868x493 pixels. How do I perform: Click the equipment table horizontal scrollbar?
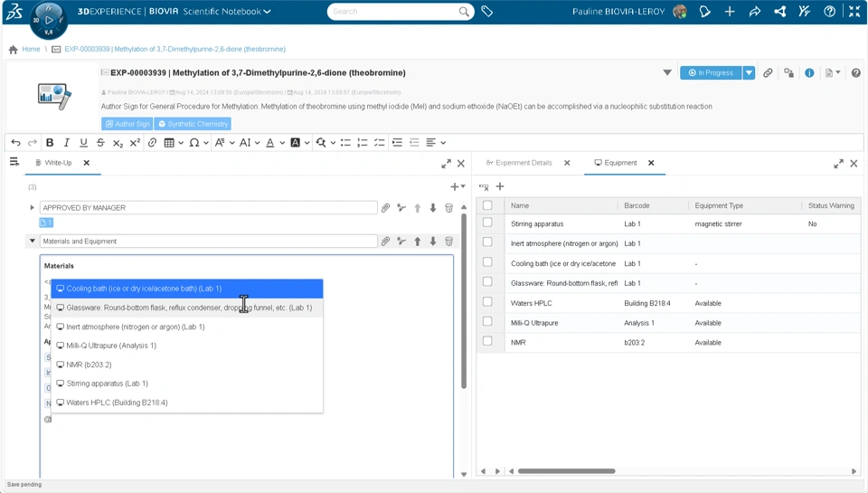coord(566,471)
